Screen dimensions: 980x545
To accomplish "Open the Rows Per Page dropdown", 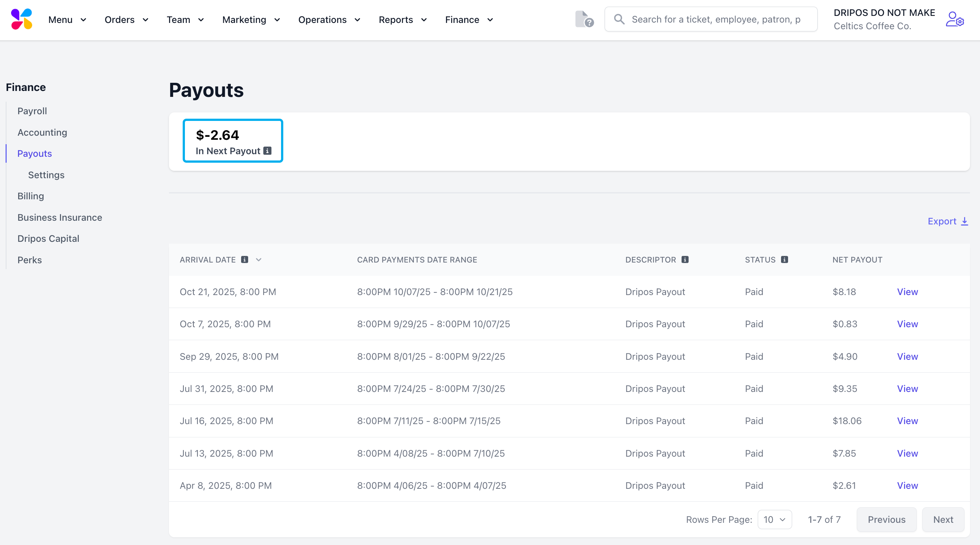I will (x=774, y=519).
